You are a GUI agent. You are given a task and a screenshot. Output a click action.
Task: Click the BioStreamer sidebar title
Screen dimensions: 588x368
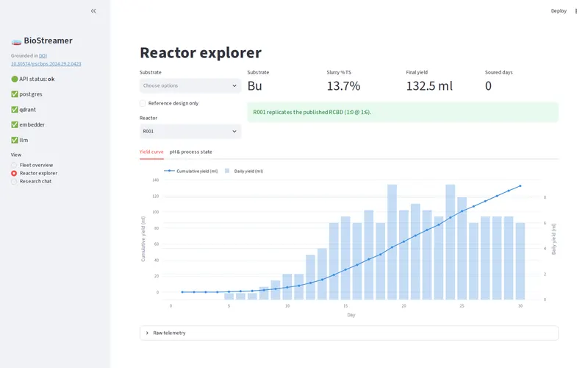tap(48, 40)
